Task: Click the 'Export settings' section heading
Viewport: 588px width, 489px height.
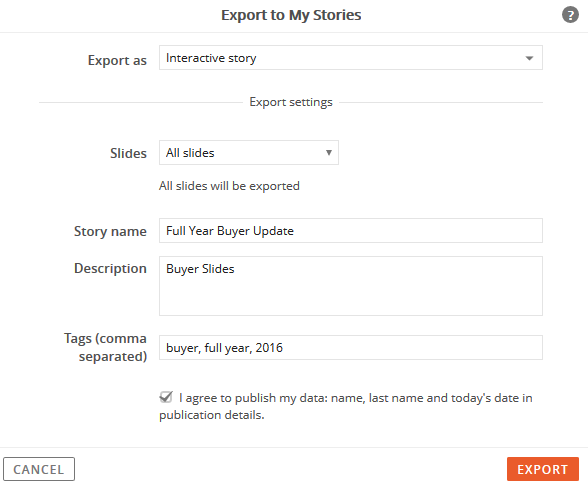Action: click(291, 102)
